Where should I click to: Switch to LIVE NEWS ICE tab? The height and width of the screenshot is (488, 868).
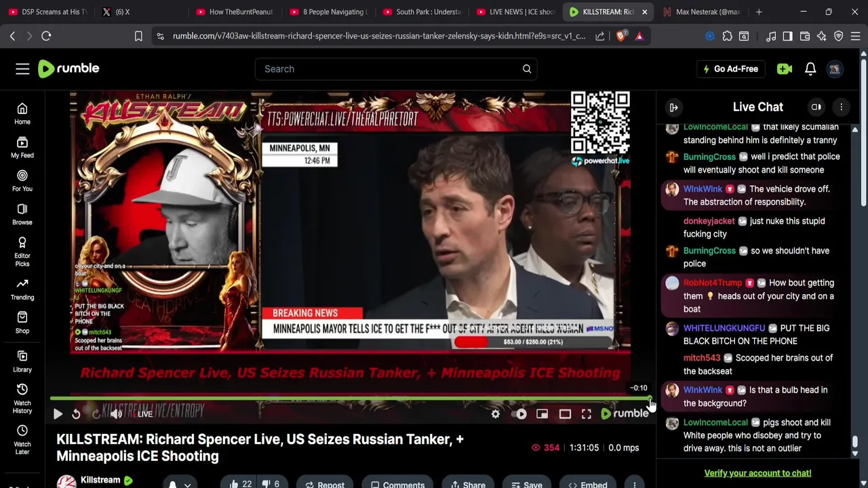515,12
